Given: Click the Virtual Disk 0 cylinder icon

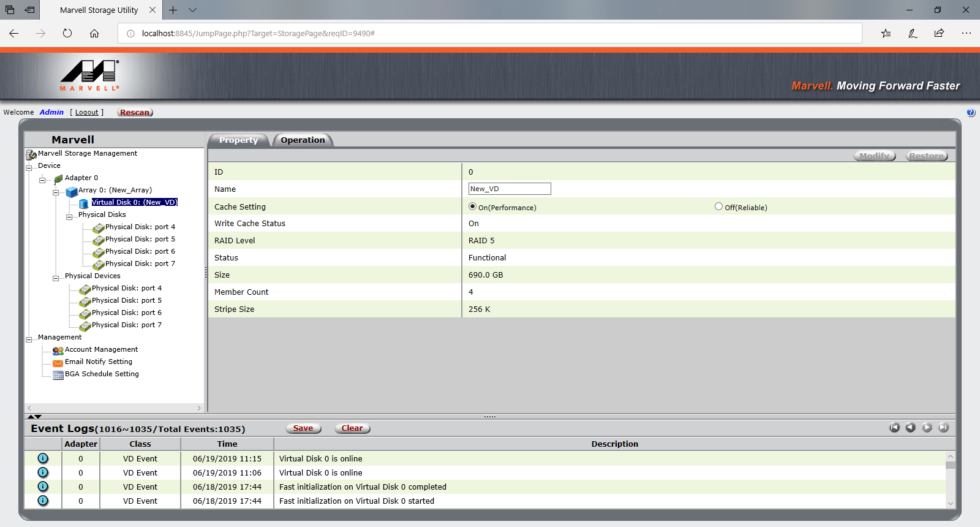Looking at the screenshot, I should point(84,203).
